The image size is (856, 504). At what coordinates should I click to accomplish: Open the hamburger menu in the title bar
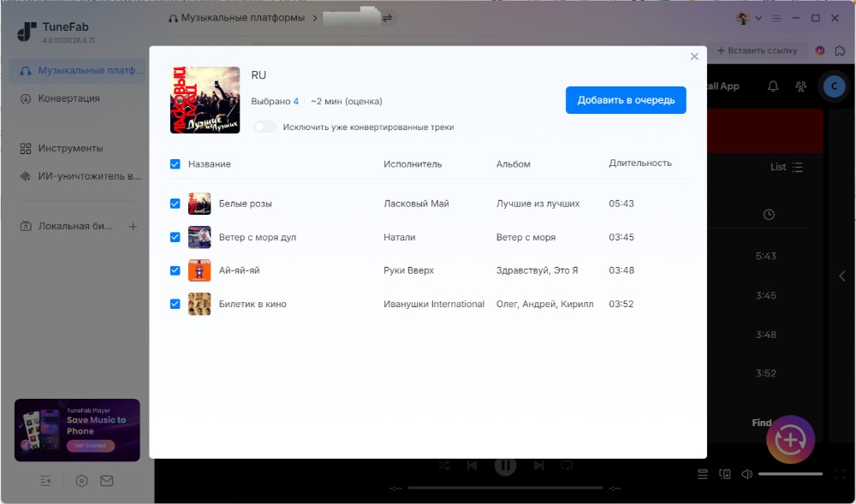776,18
